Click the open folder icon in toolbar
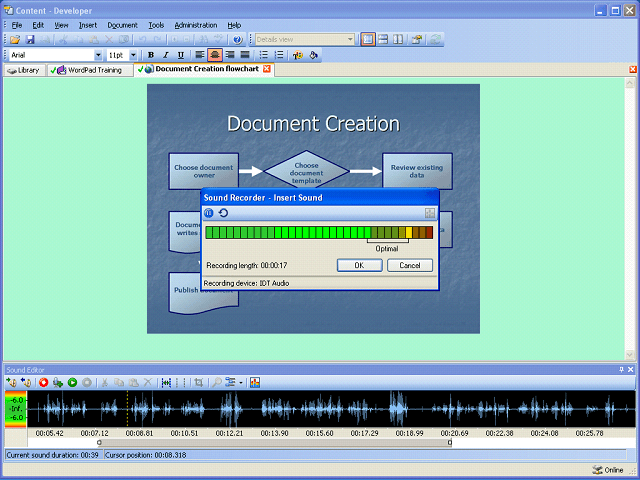 (x=15, y=39)
